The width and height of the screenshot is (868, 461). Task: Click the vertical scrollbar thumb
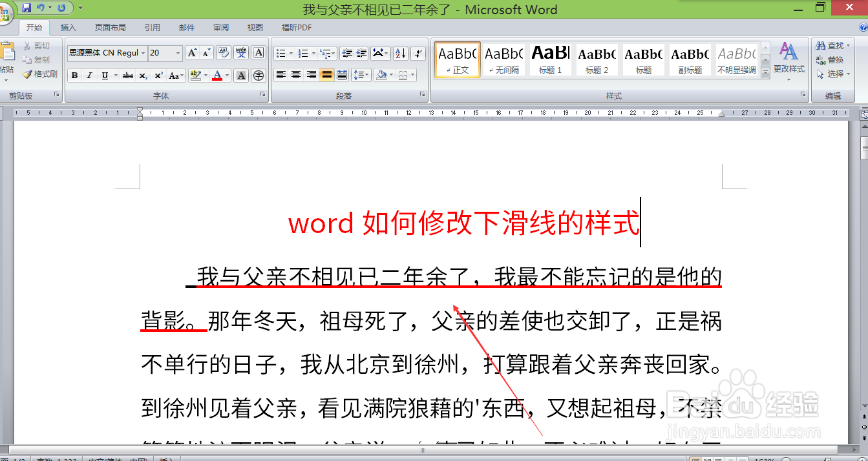863,148
